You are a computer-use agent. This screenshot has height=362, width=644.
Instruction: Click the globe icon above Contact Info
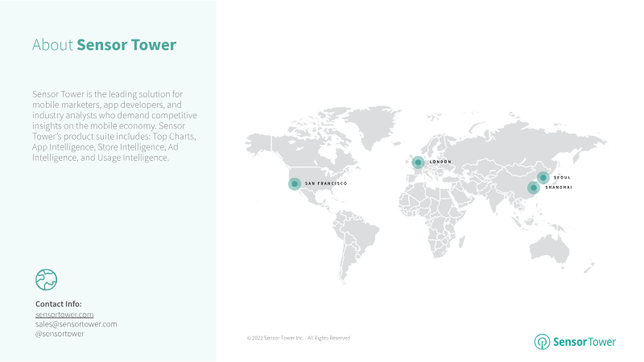(46, 279)
